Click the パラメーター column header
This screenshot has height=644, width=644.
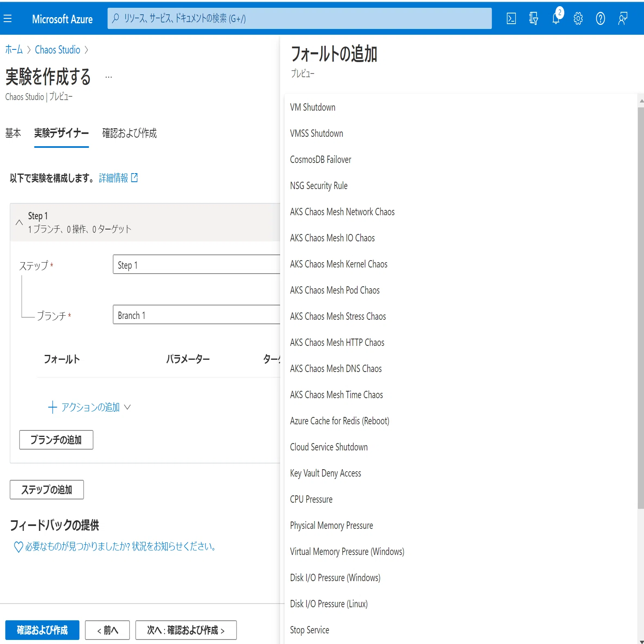click(188, 359)
